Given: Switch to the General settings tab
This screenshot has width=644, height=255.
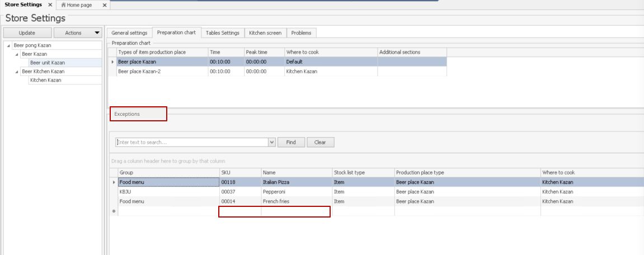Looking at the screenshot, I should pyautogui.click(x=129, y=33).
